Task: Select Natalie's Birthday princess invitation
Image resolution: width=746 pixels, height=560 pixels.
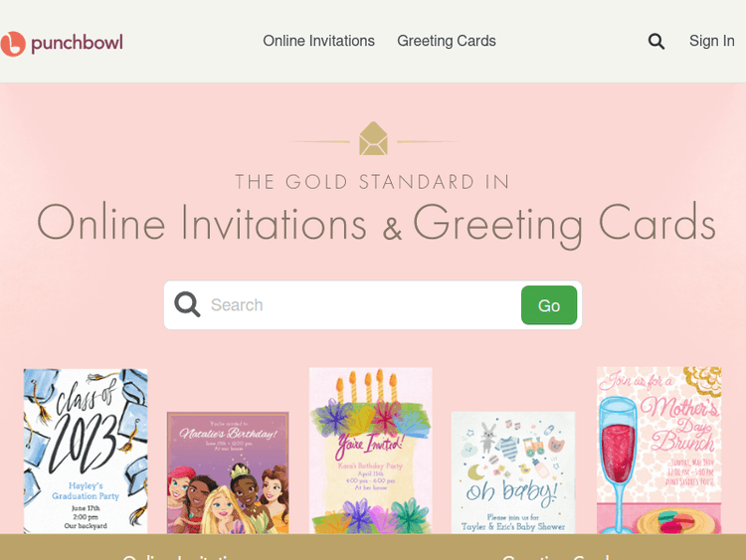Action: click(228, 472)
